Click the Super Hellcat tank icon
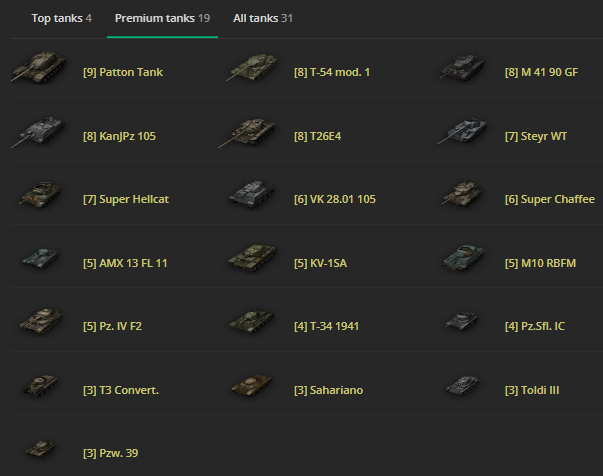 (40, 195)
